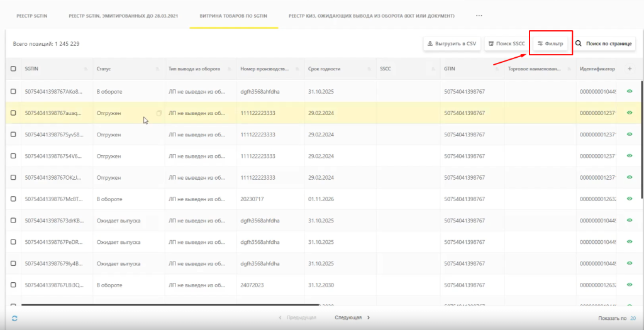Go to next page with Следующая
The width and height of the screenshot is (644, 330).
(352, 318)
